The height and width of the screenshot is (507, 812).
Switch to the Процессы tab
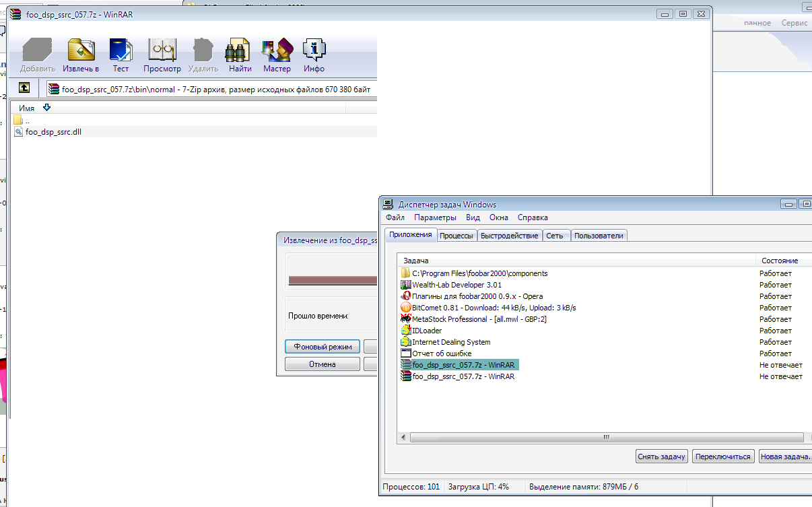click(x=456, y=236)
